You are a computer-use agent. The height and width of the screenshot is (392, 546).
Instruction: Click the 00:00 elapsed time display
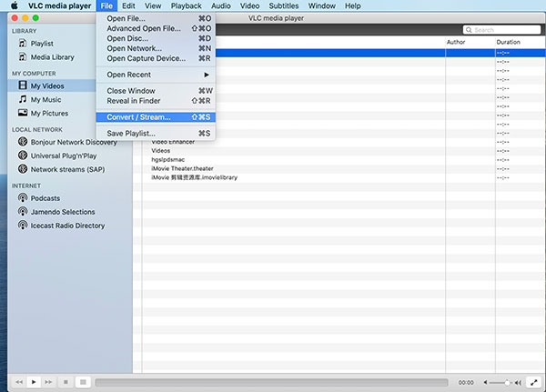point(466,383)
